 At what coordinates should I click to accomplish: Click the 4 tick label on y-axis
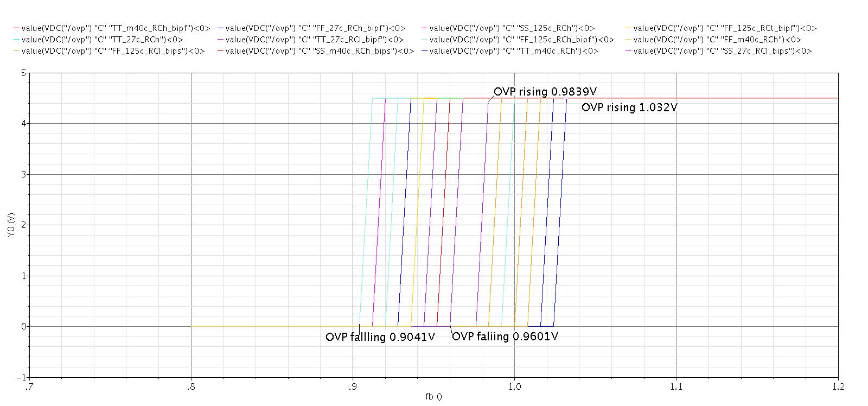pos(23,123)
